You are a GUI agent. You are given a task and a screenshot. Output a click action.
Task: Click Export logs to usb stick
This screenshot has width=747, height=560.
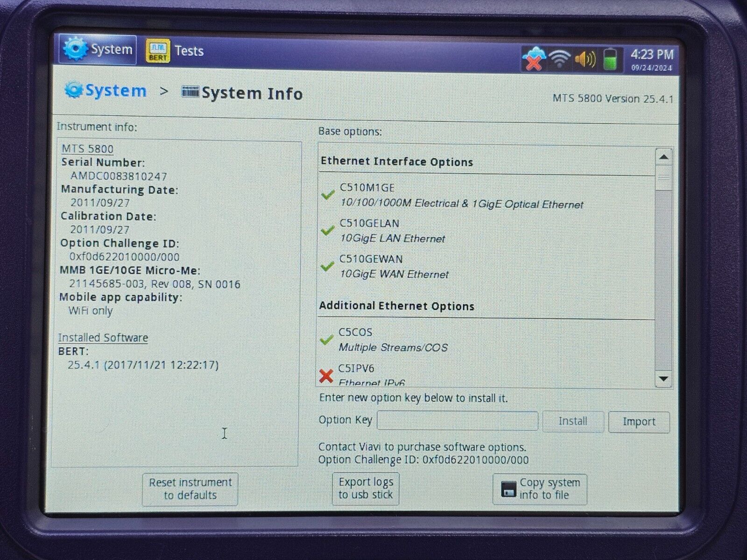tap(366, 489)
